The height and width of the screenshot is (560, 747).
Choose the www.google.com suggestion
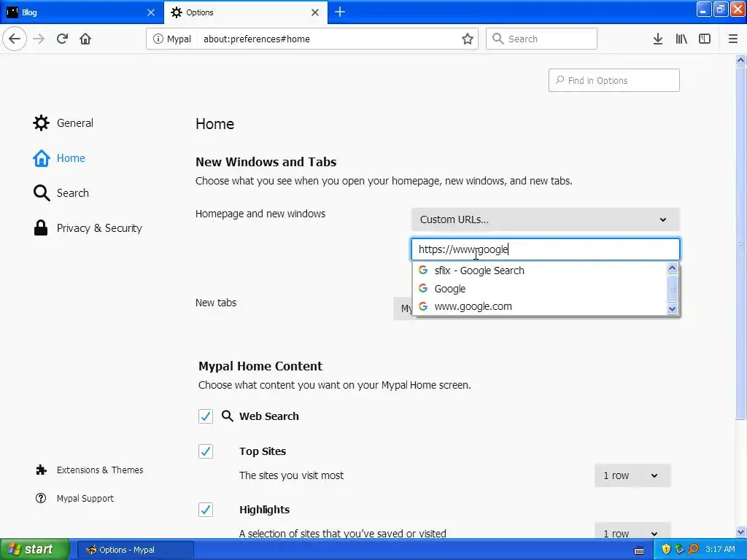[x=541, y=306]
